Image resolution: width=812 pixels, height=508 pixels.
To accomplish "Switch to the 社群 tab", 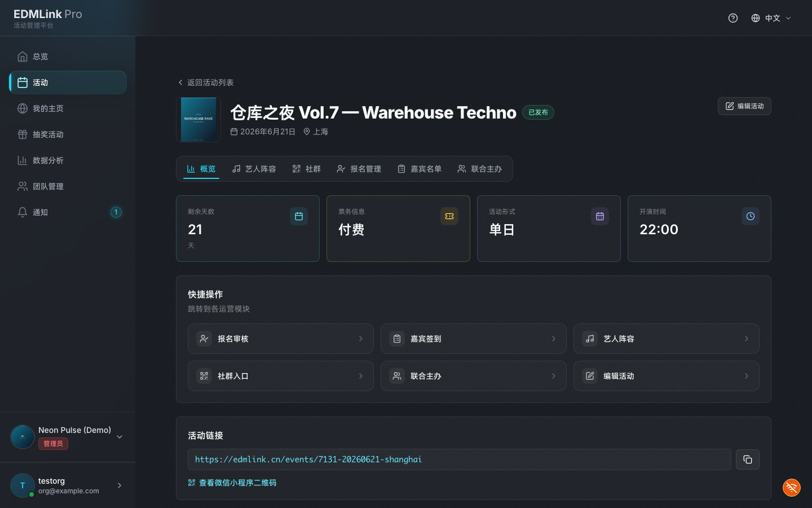I will coord(306,169).
